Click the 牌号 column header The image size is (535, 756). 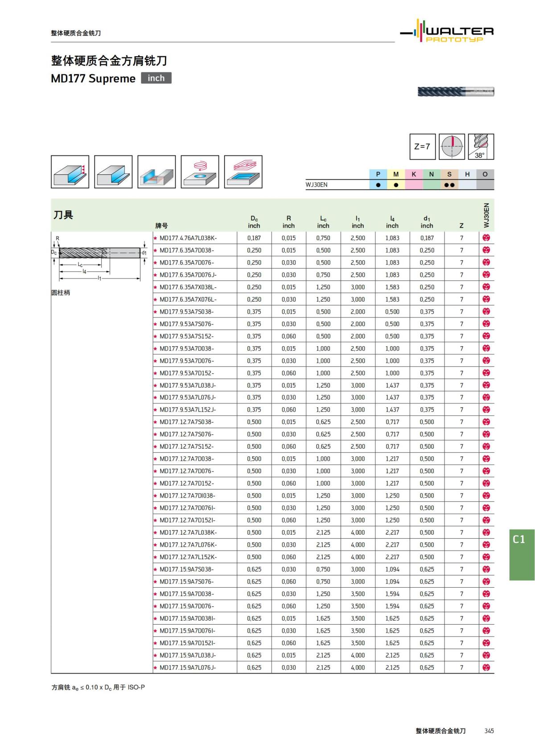click(161, 226)
